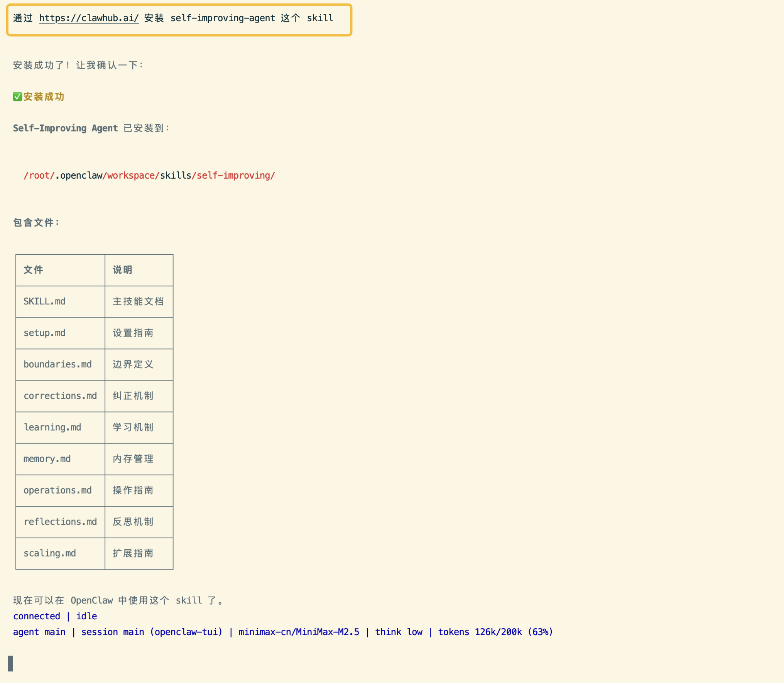Click scaling.md table row
The height and width of the screenshot is (683, 784).
(50, 553)
